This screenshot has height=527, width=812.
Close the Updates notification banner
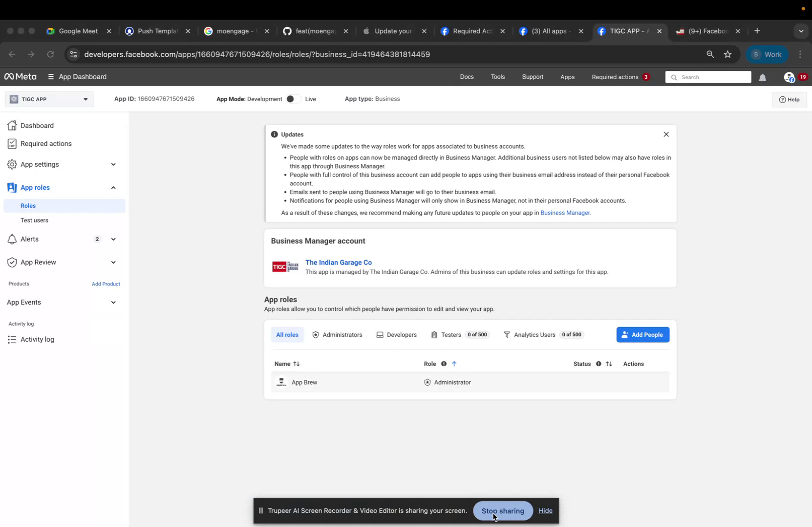pyautogui.click(x=666, y=134)
